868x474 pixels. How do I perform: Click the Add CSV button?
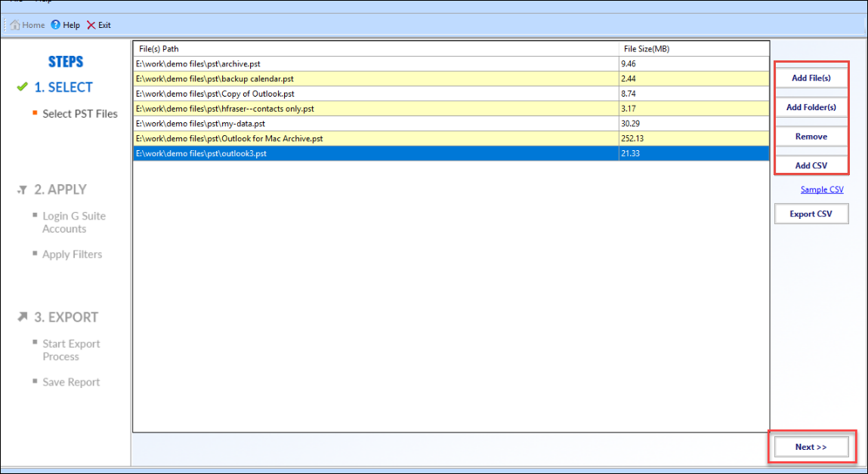click(x=811, y=165)
